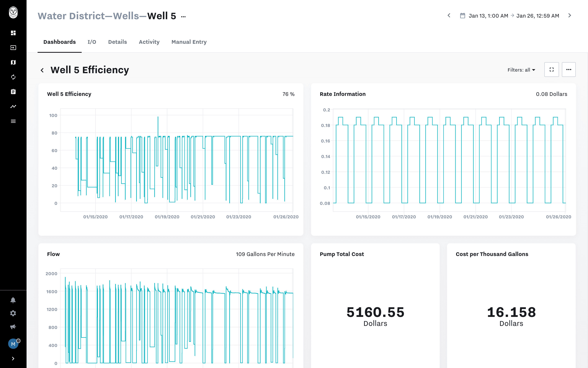
Task: Click the Flow chart title
Action: 53,254
